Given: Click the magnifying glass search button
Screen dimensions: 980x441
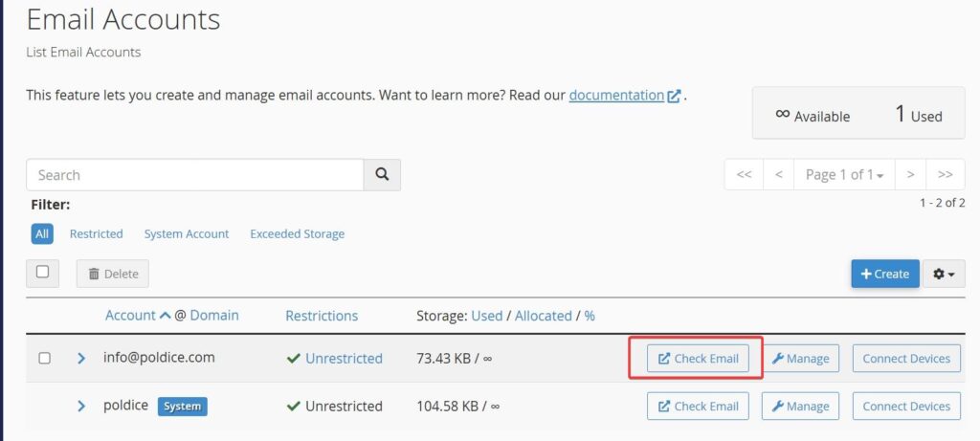Looking at the screenshot, I should point(382,175).
